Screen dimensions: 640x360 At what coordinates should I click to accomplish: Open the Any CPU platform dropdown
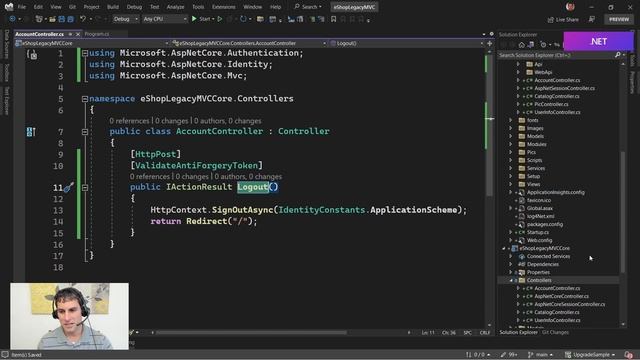tap(164, 19)
